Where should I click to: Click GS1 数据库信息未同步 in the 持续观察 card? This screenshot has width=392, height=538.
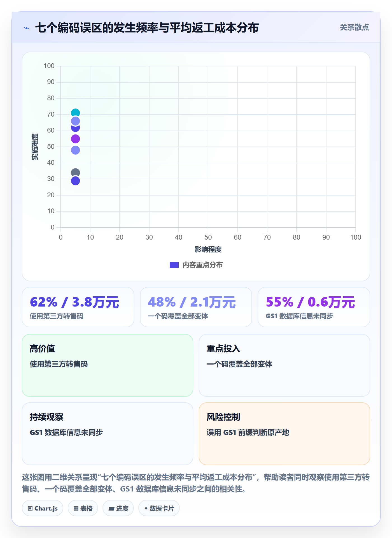click(66, 433)
